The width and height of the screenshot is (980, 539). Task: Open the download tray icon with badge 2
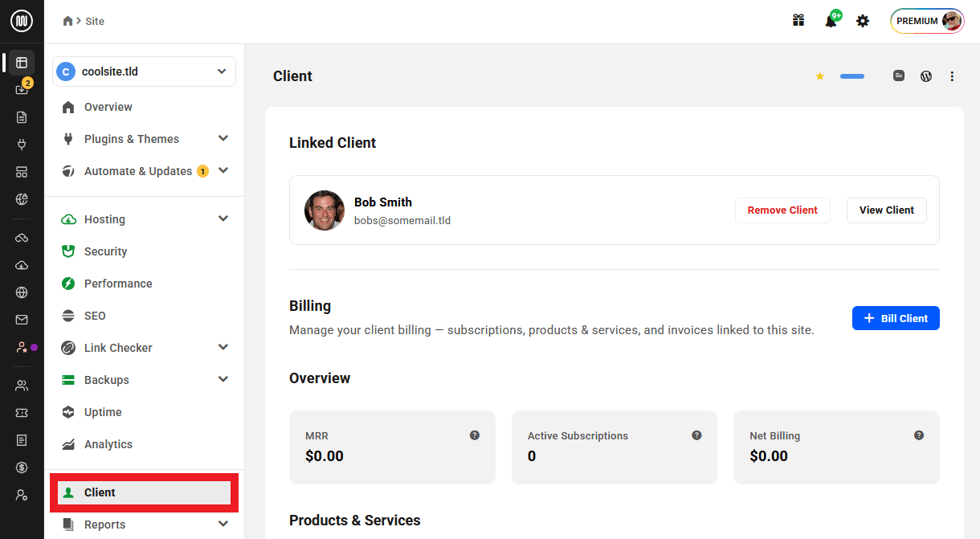[x=22, y=89]
